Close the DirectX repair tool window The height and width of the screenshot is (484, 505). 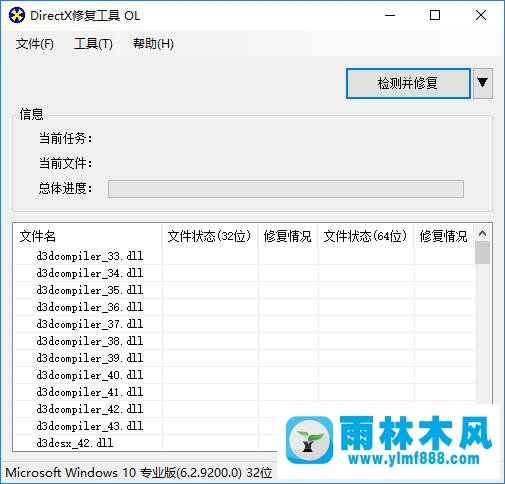[x=481, y=15]
